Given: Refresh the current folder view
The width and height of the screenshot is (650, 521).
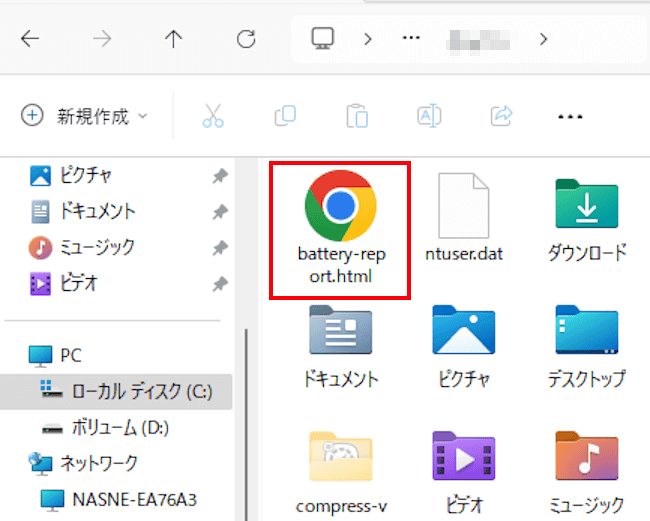Looking at the screenshot, I should 246,39.
